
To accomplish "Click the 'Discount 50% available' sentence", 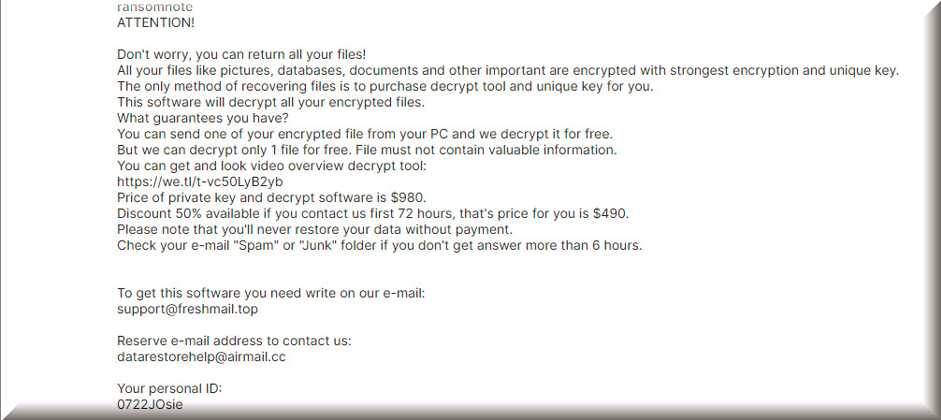I will [x=373, y=213].
